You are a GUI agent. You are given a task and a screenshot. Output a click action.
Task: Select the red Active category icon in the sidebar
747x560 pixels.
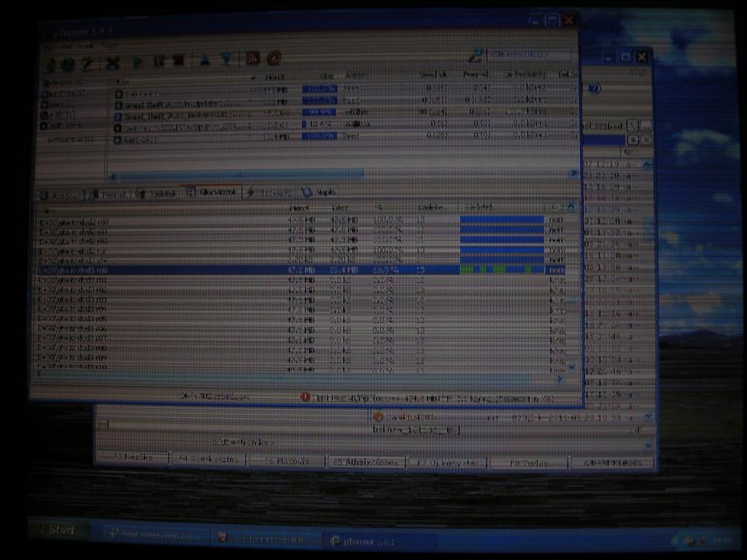coord(44,114)
